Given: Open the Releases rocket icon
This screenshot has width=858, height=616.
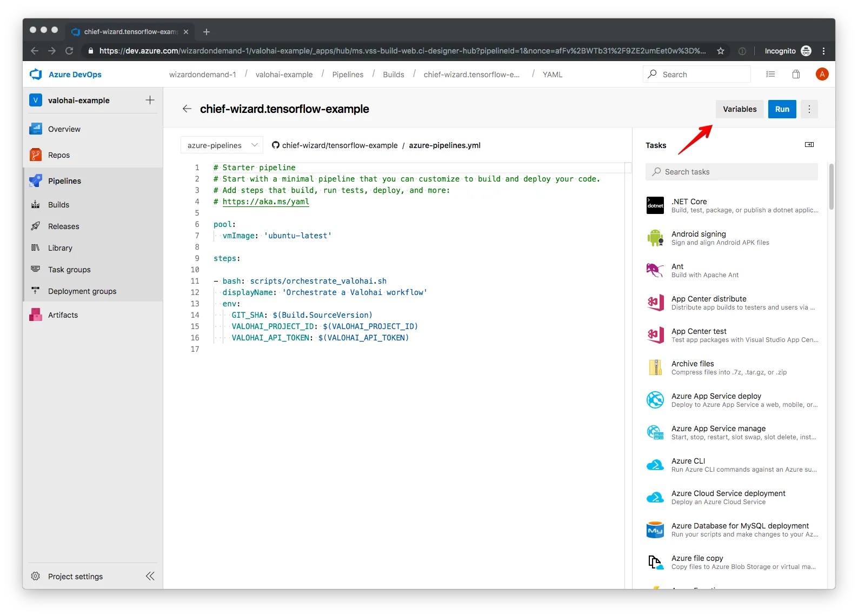Looking at the screenshot, I should click(36, 226).
